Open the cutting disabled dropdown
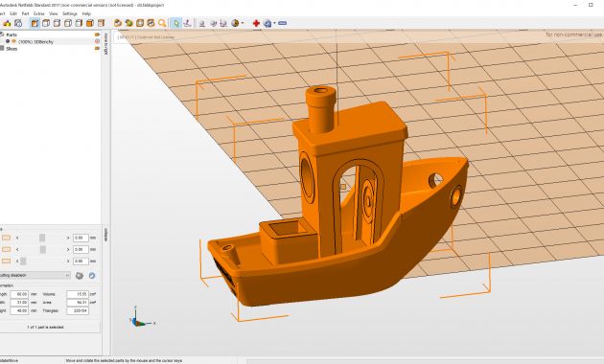 click(x=35, y=276)
